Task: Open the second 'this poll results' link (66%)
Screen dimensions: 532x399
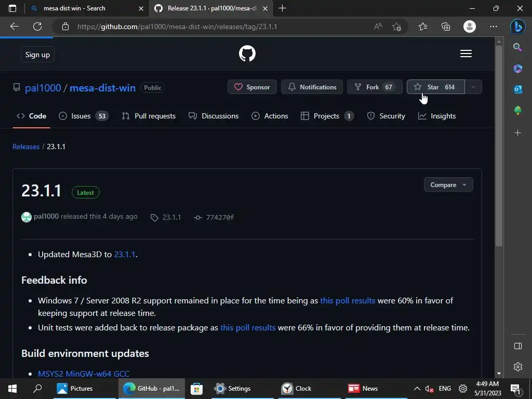Action: coord(248,328)
